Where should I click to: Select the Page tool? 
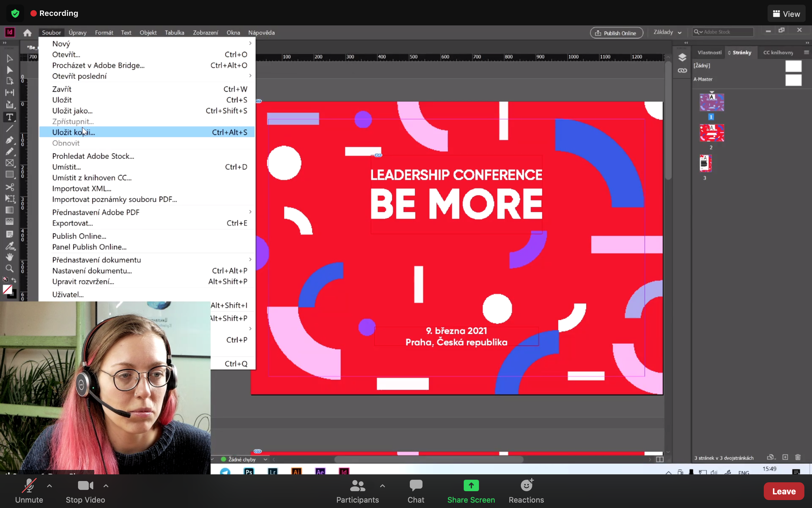(10, 81)
